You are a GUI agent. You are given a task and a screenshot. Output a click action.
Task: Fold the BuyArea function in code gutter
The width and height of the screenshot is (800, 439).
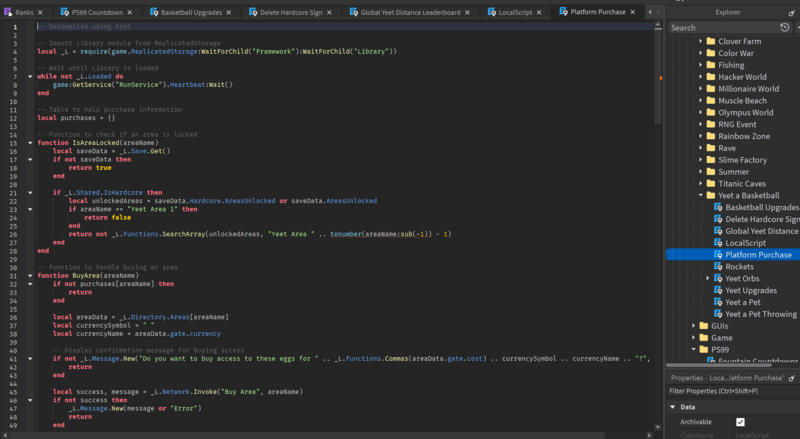(x=30, y=275)
